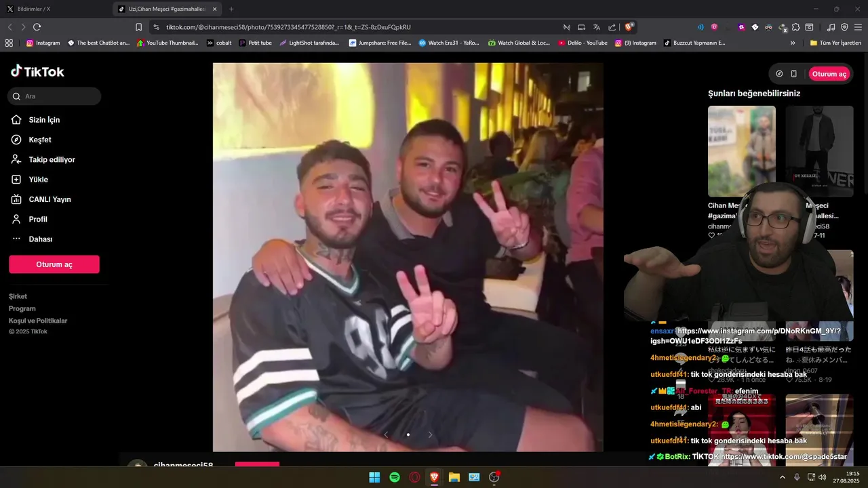The image size is (868, 488).
Task: Show the next photo with right arrow
Action: tap(430, 434)
